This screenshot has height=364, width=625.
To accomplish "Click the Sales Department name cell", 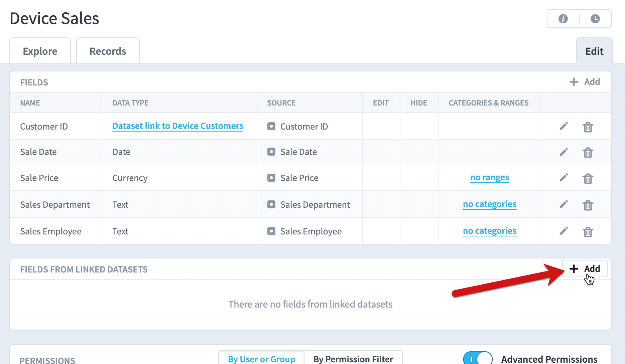I will [x=56, y=204].
